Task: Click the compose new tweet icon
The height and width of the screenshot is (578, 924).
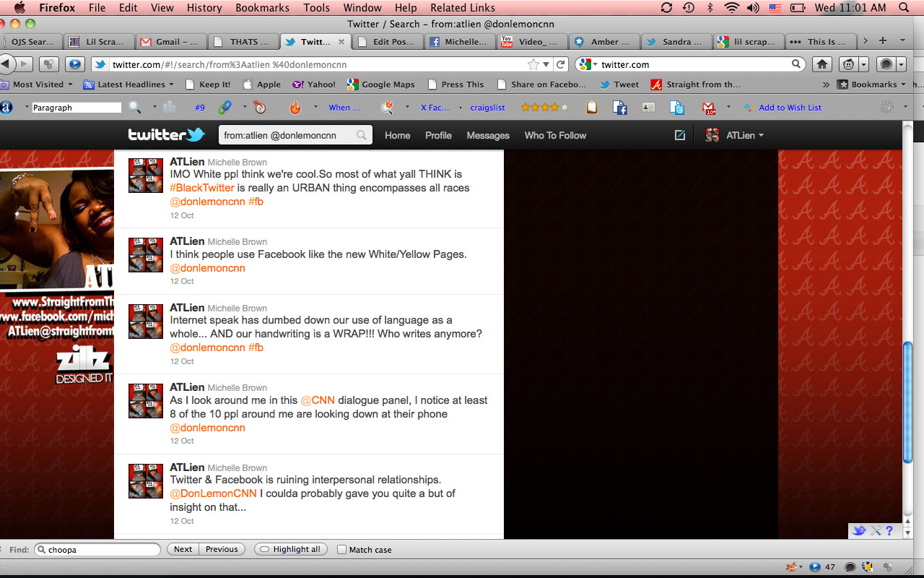Action: point(679,135)
